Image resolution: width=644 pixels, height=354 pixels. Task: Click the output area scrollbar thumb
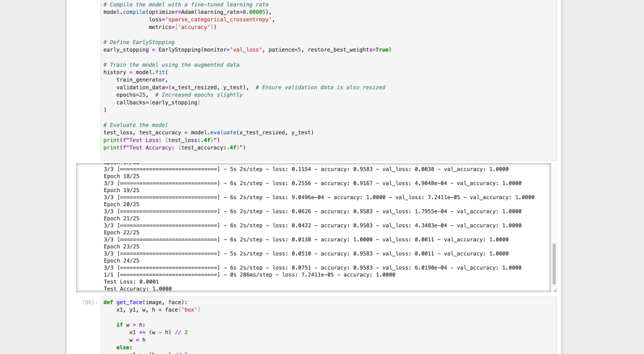coord(554,264)
